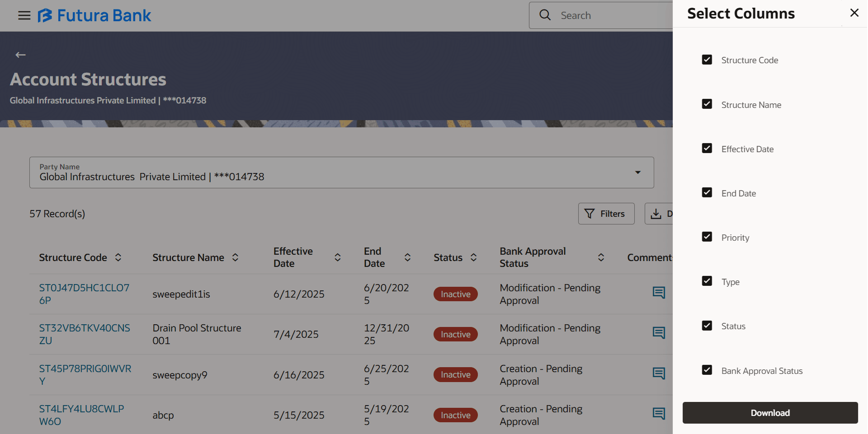Viewport: 868px width, 434px height.
Task: Select the 'sweepedit1is' structure name cell
Action: pos(181,294)
